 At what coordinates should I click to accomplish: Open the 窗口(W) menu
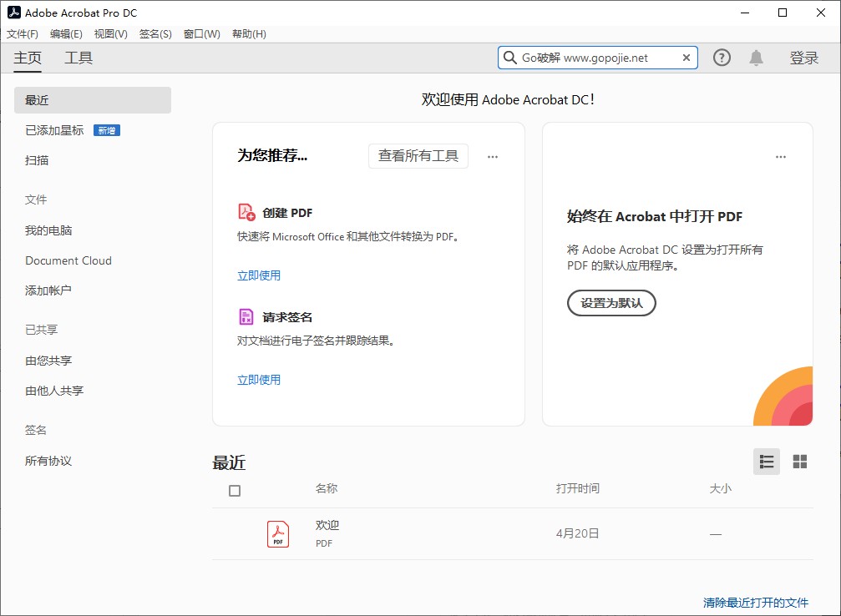pos(201,33)
